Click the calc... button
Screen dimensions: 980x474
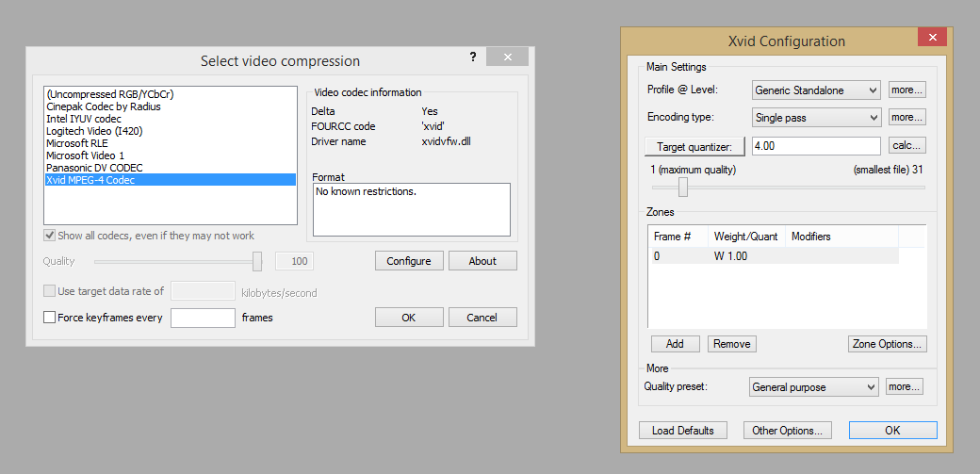click(x=906, y=146)
